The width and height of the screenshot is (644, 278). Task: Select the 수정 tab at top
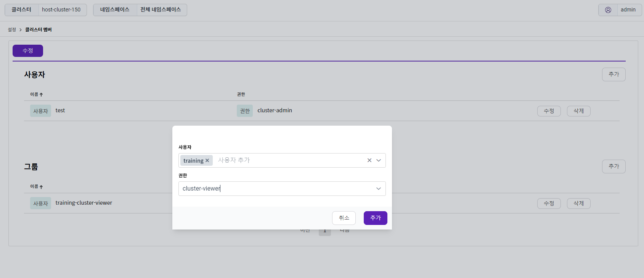[x=28, y=51]
